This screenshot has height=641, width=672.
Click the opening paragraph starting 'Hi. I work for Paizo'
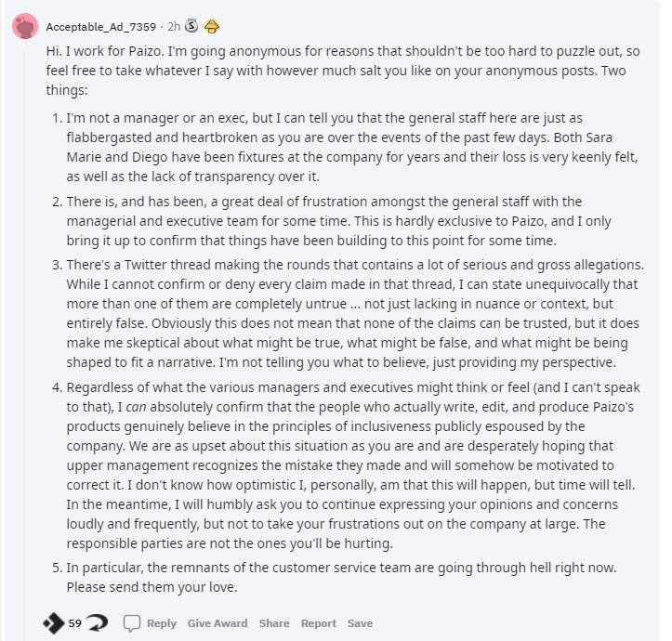pos(343,71)
